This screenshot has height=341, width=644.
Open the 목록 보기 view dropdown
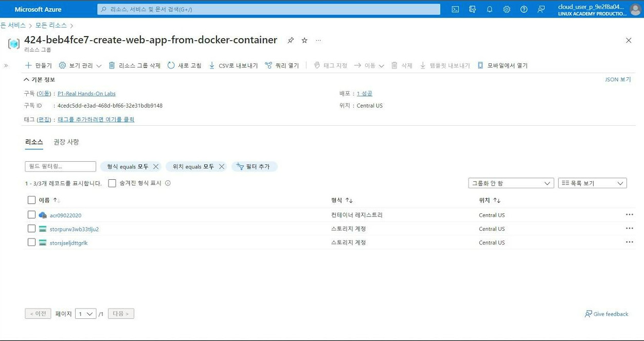592,183
